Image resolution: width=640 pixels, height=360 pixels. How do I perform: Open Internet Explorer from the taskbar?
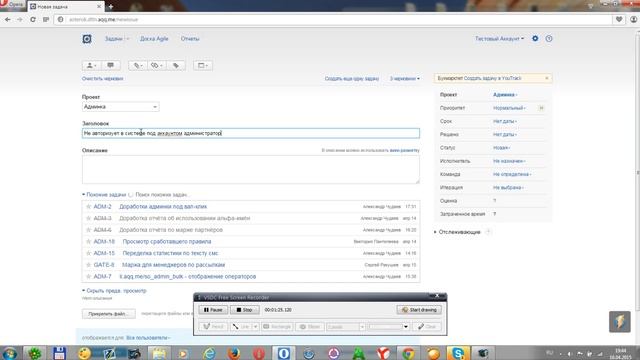click(x=209, y=353)
